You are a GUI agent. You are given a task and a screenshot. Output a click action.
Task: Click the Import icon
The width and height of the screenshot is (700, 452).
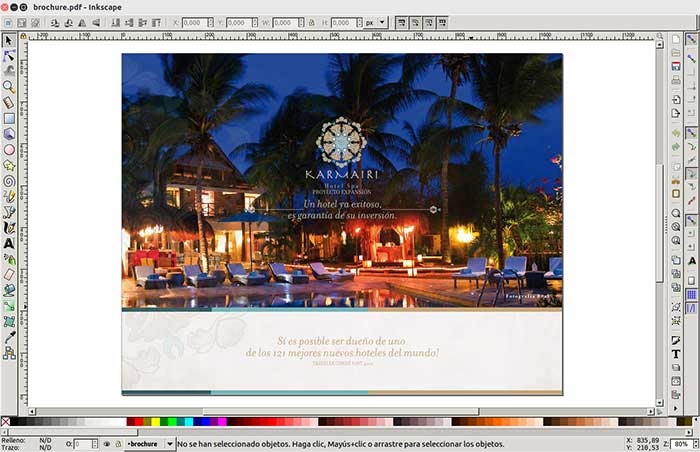(676, 100)
